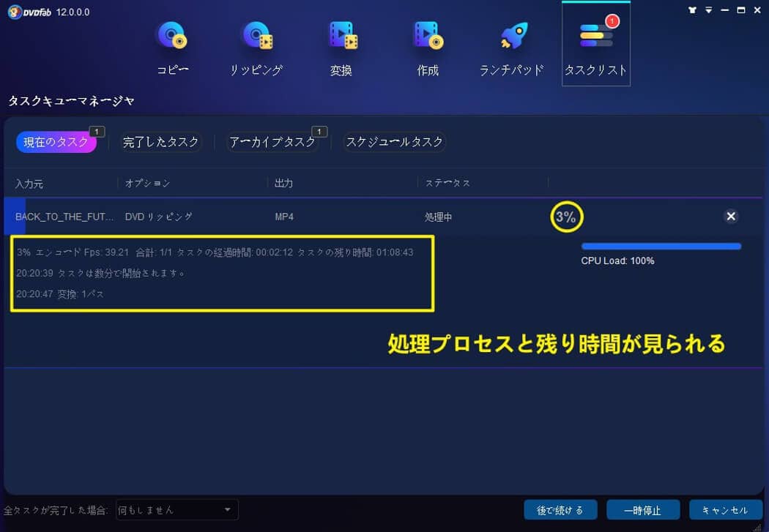Switch to アーカイブタスク tab

(272, 142)
